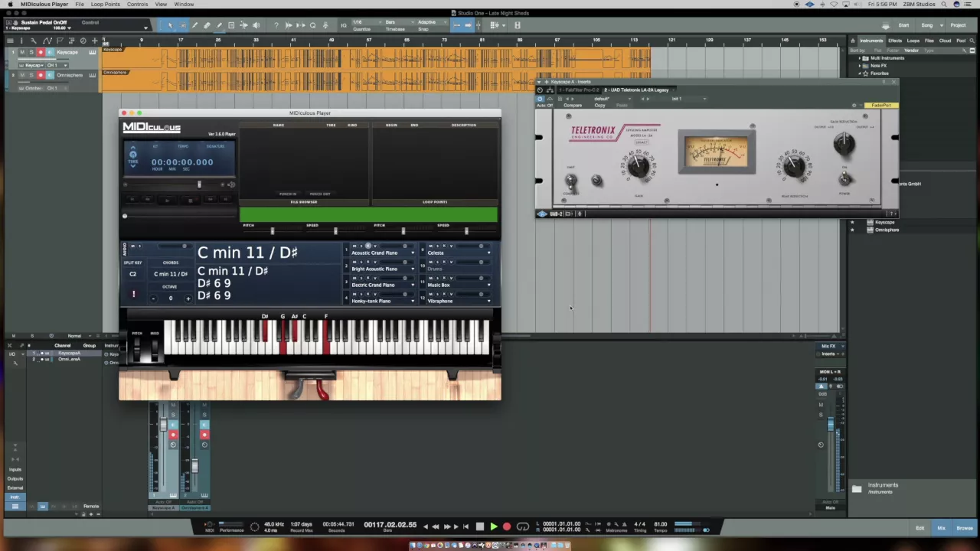The image size is (980, 551).
Task: Mute the Keyscape track
Action: pyautogui.click(x=21, y=52)
